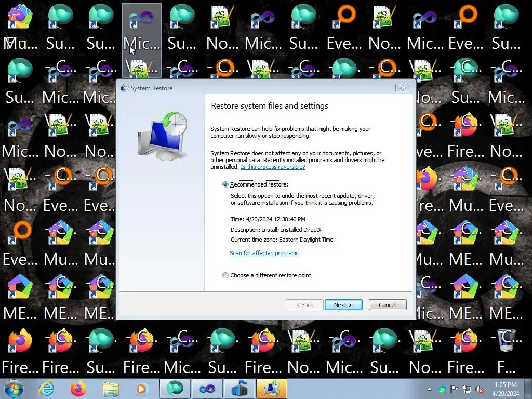Click the muted volume tray icon
This screenshot has width=532, height=399.
[x=480, y=389]
